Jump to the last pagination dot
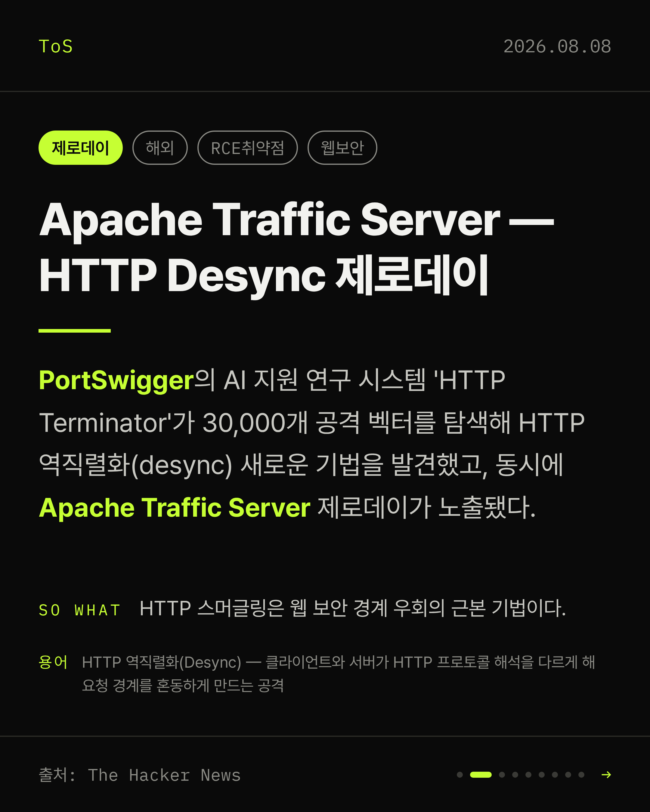Viewport: 650px width, 812px height. [581, 775]
